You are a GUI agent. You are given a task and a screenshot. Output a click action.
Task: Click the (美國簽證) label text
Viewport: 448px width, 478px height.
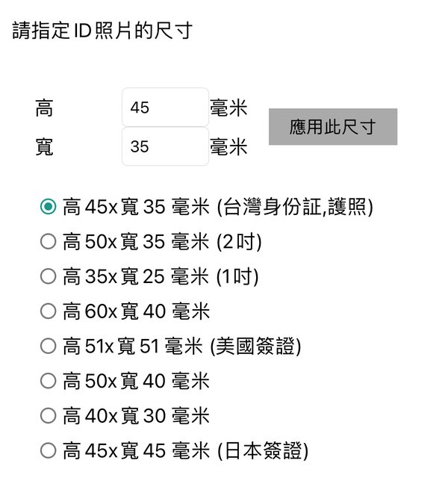coord(256,347)
